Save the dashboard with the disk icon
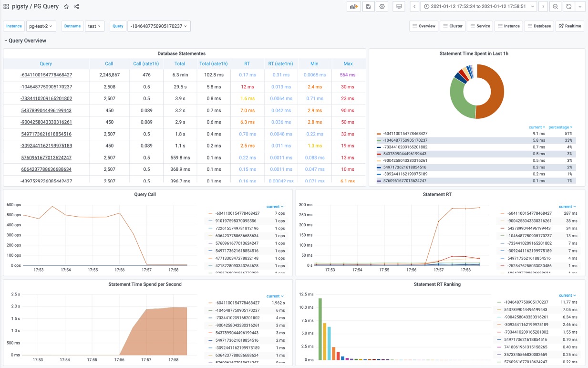 click(x=368, y=7)
